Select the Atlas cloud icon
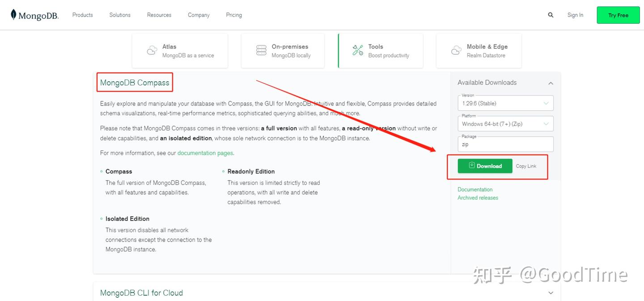This screenshot has width=644, height=301. pyautogui.click(x=152, y=50)
